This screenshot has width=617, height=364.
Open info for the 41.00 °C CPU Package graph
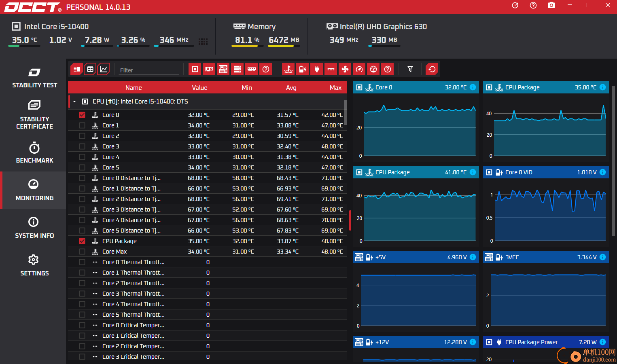(x=473, y=172)
